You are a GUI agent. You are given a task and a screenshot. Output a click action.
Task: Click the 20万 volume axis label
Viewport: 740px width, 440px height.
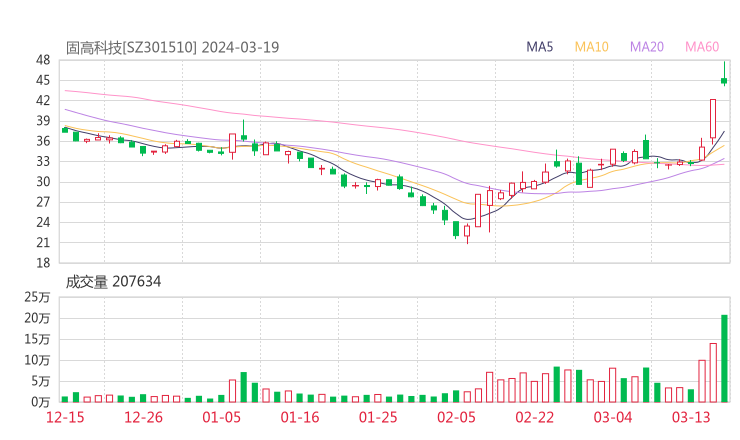point(37,319)
